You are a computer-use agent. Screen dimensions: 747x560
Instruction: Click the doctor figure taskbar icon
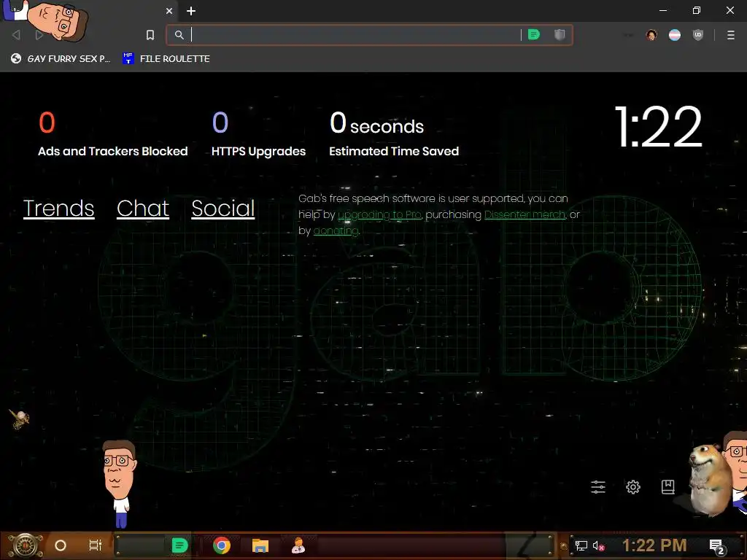click(298, 545)
